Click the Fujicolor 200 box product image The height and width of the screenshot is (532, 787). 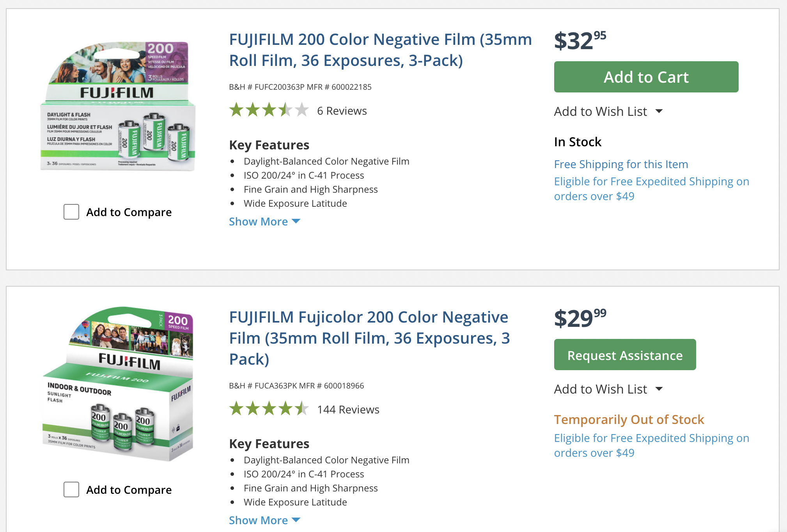tap(118, 384)
